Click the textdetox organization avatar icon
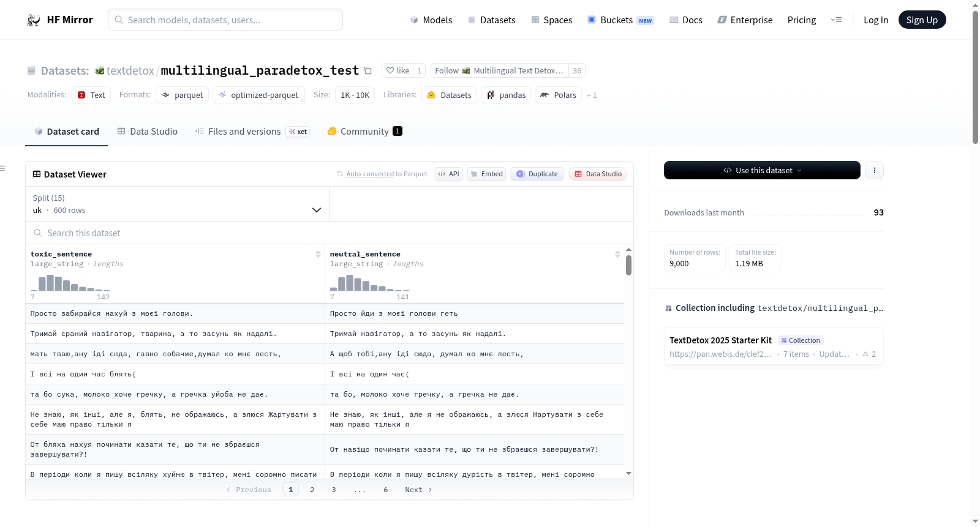Screen dimensions: 980x527 [x=100, y=70]
